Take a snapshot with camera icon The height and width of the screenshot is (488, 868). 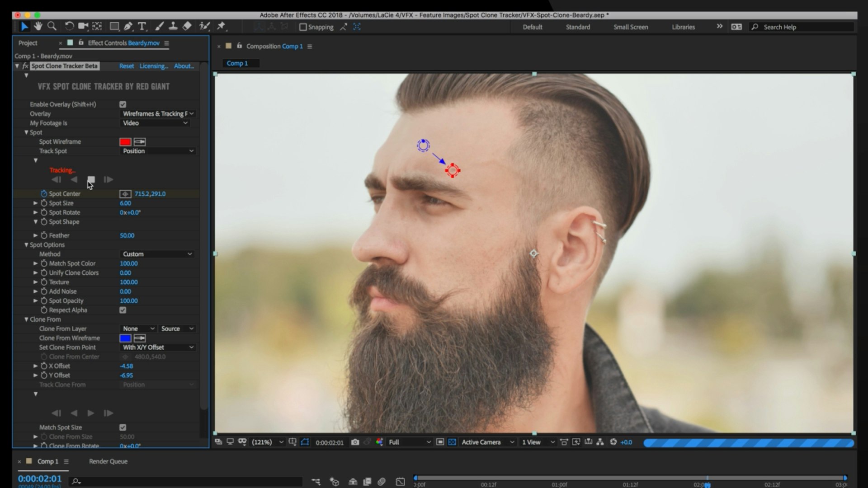(x=355, y=442)
